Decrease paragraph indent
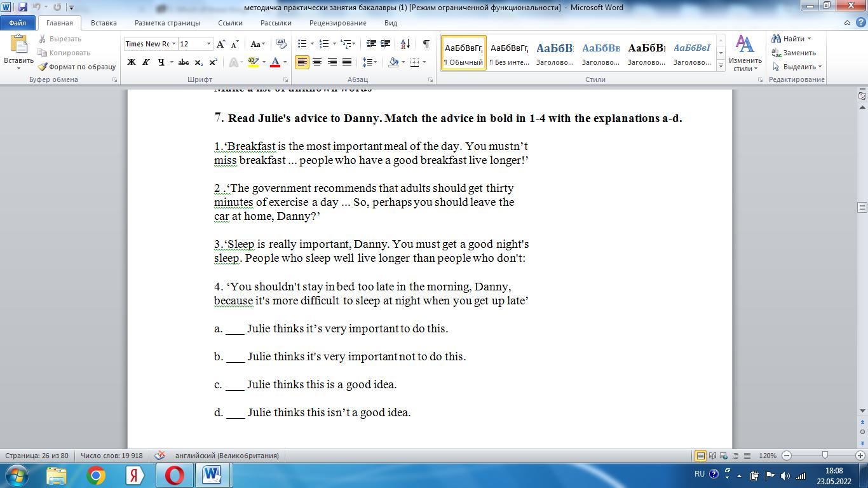 click(x=371, y=44)
